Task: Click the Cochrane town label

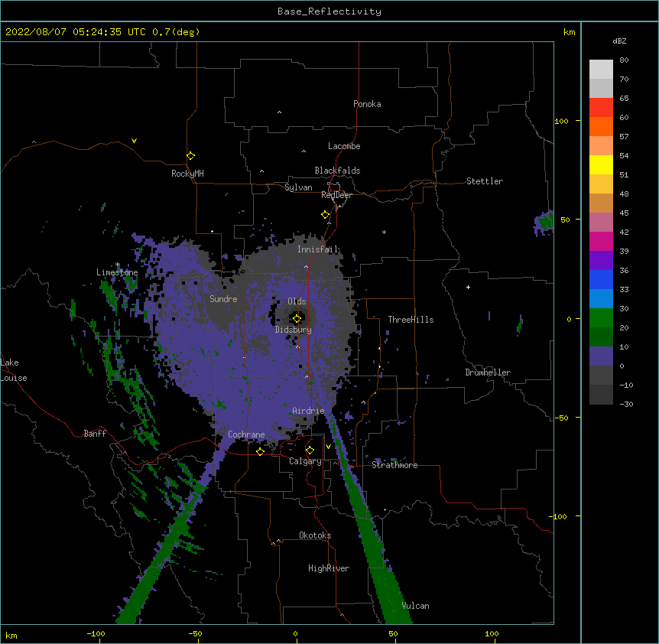Action: (246, 434)
